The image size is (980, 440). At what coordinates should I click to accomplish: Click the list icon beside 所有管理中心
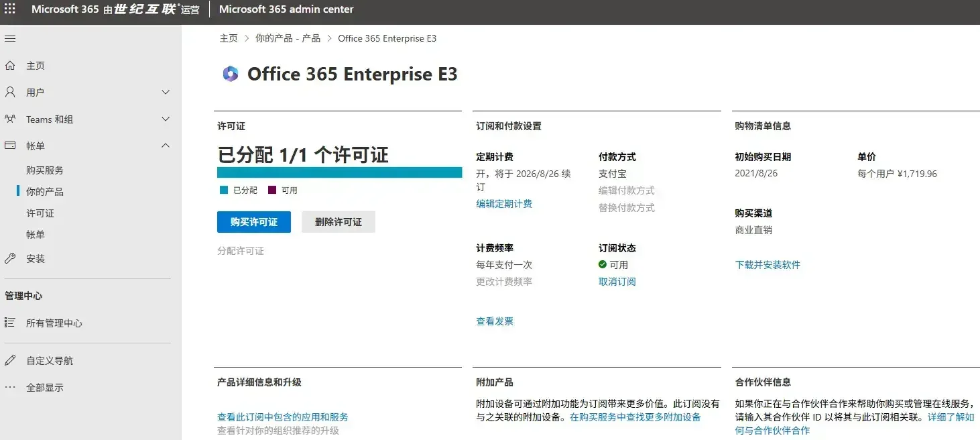[10, 323]
